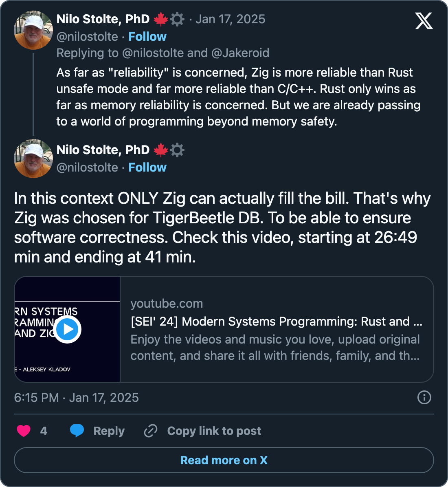This screenshot has width=448, height=487.
Task: Click the Replying to @nilostolte and @Jakeroid line
Action: pos(163,53)
